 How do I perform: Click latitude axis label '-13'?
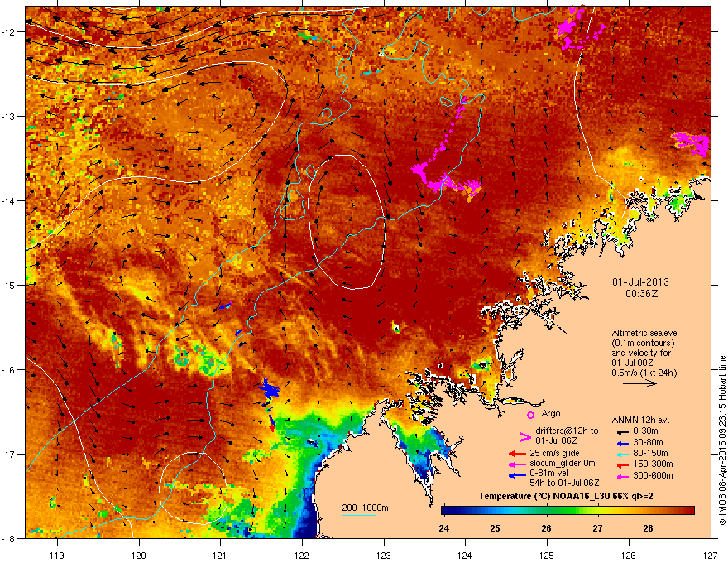[8, 117]
